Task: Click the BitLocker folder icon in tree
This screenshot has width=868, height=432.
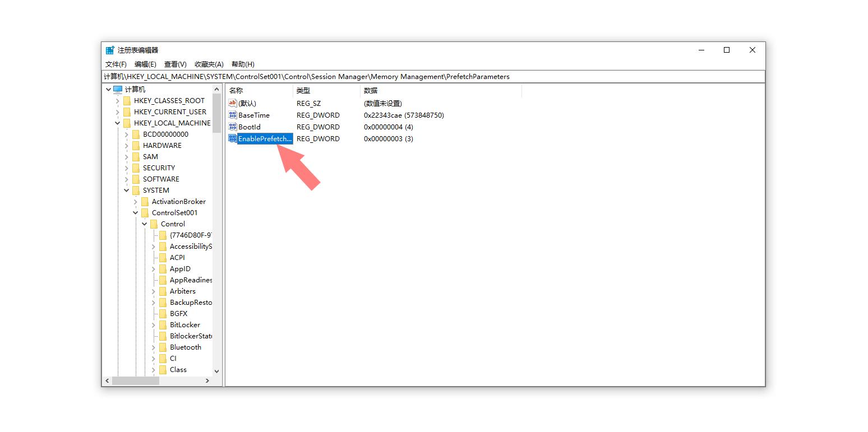Action: tap(163, 325)
